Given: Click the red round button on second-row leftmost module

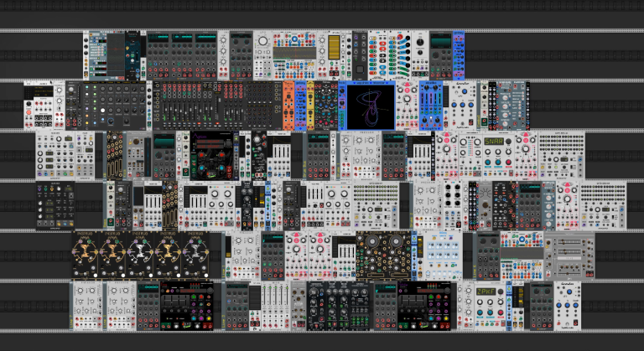Looking at the screenshot, I should [29, 112].
